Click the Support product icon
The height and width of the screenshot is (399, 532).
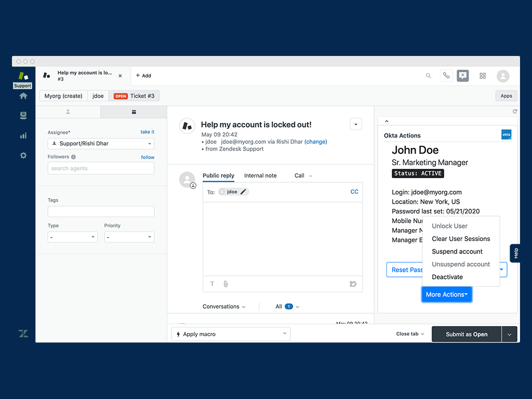coord(23,76)
